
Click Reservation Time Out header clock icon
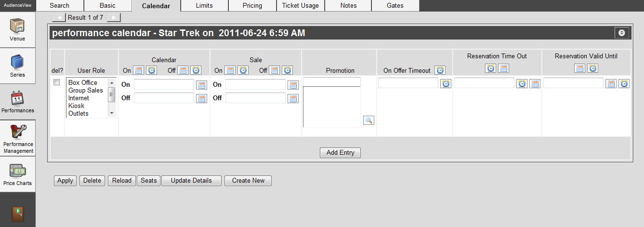coord(490,68)
